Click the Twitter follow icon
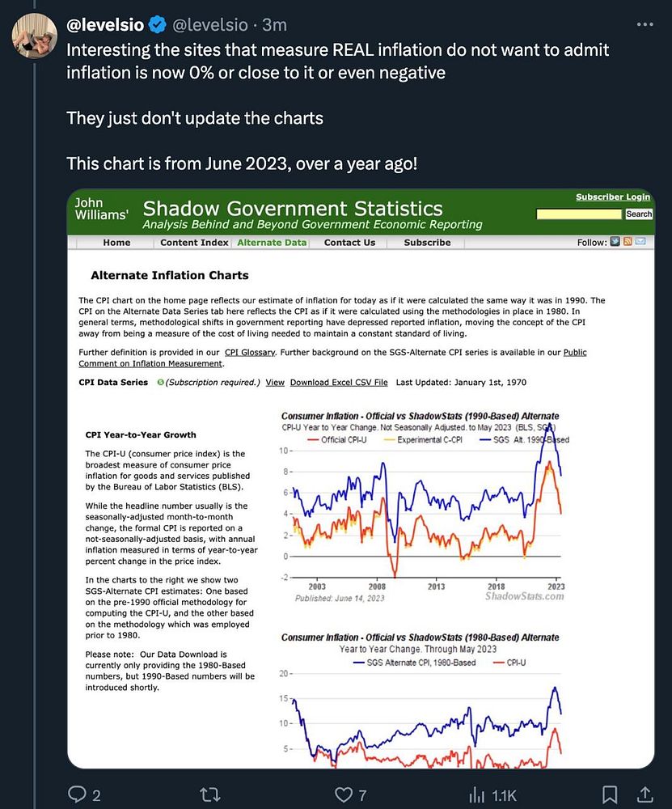This screenshot has width=672, height=809. (615, 242)
